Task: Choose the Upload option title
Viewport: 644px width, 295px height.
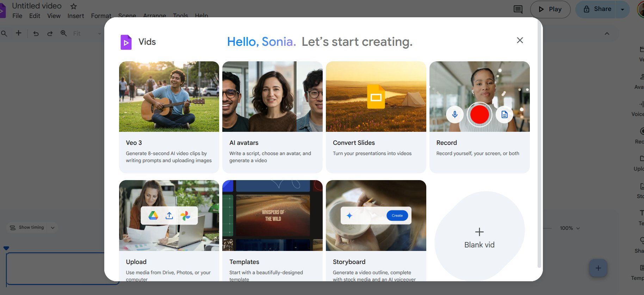Action: pos(136,262)
